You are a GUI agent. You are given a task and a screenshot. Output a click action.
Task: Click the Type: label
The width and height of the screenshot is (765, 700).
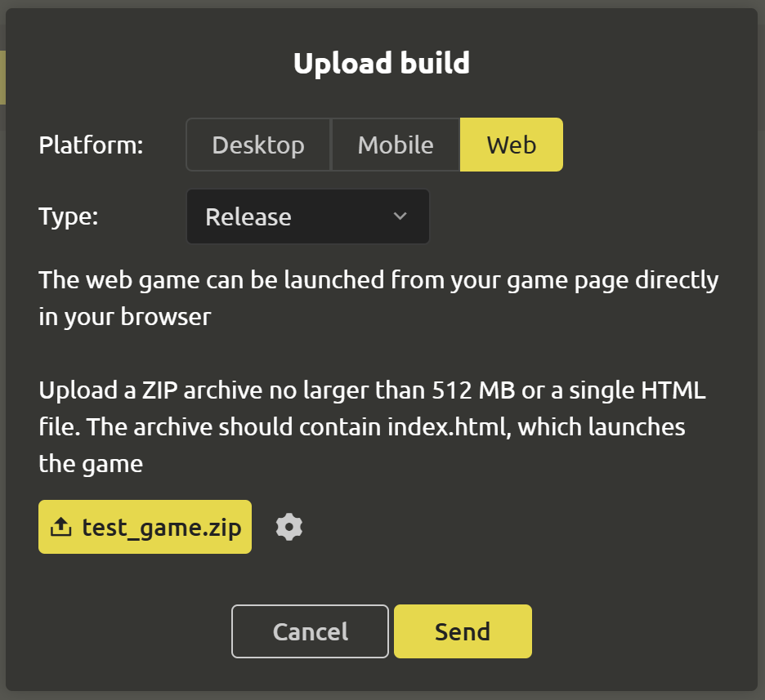(69, 216)
